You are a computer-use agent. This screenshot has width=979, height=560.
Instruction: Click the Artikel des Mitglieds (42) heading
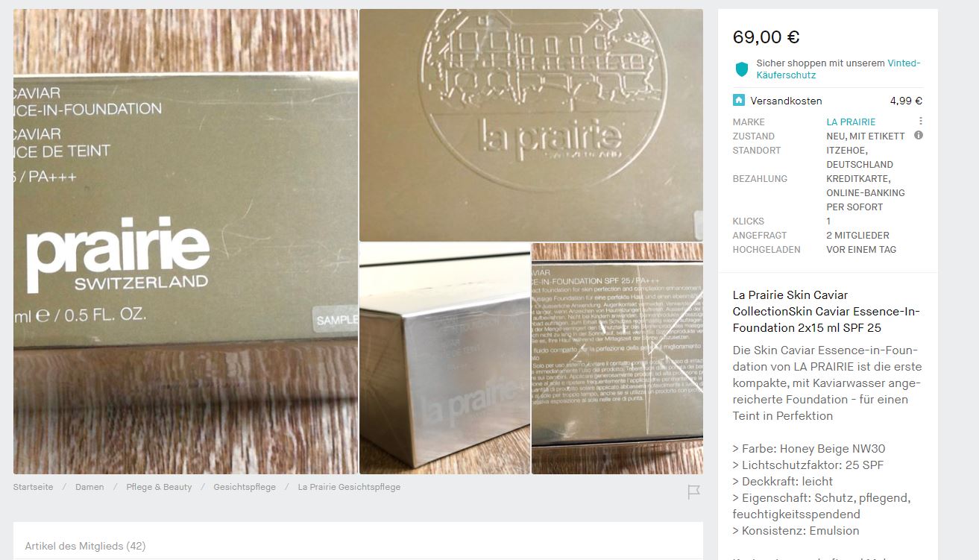85,546
